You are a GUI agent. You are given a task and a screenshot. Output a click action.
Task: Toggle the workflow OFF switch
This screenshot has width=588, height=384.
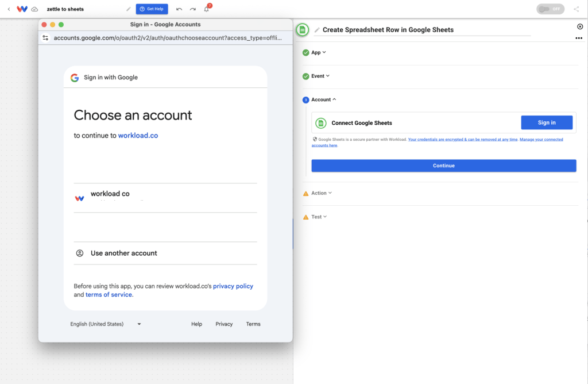[x=550, y=9]
